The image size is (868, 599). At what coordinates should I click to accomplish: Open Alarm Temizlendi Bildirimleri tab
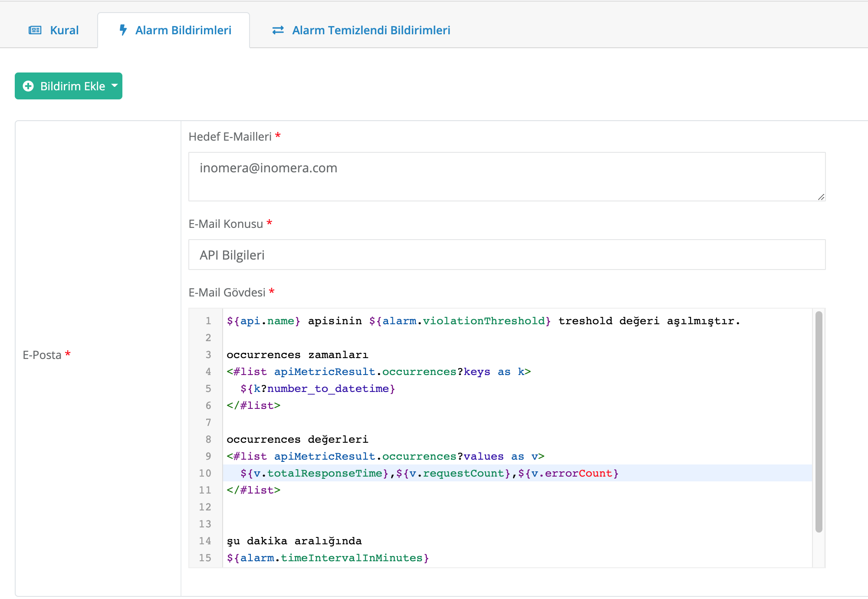tap(361, 30)
